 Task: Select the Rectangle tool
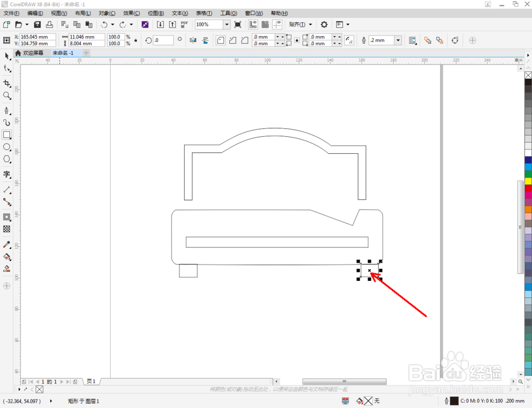pos(7,135)
